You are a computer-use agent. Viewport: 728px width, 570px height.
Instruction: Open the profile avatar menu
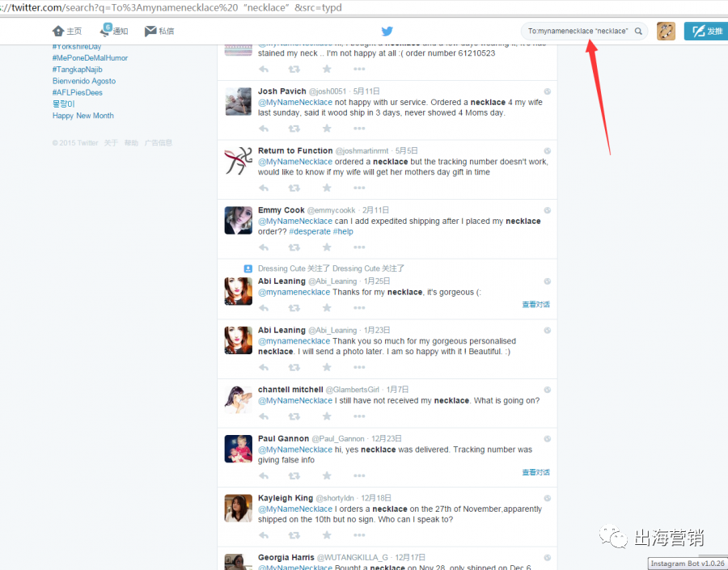[x=666, y=31]
